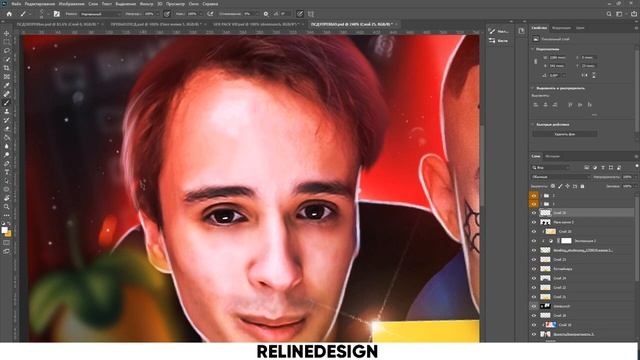Toggle layer filtering on or off
The width and height of the screenshot is (640, 360).
[637, 166]
